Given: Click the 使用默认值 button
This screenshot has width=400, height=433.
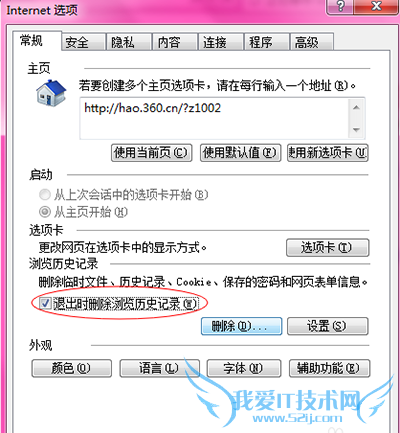Looking at the screenshot, I should tap(240, 153).
